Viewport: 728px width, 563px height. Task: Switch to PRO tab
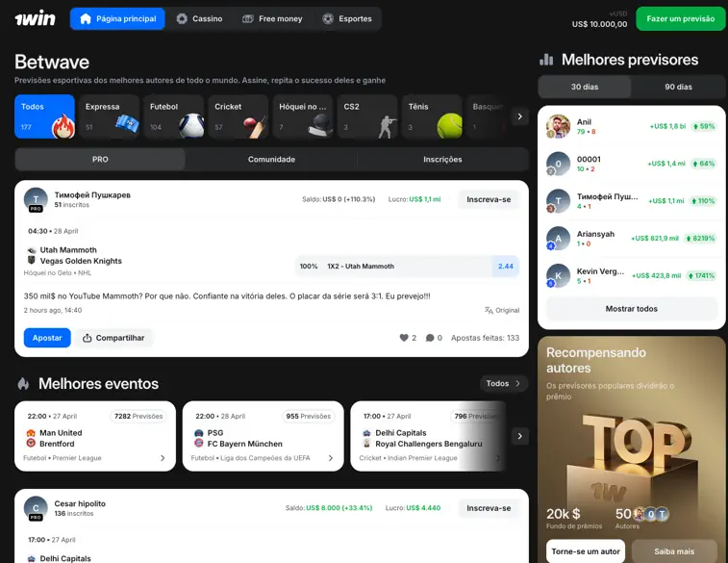(100, 160)
